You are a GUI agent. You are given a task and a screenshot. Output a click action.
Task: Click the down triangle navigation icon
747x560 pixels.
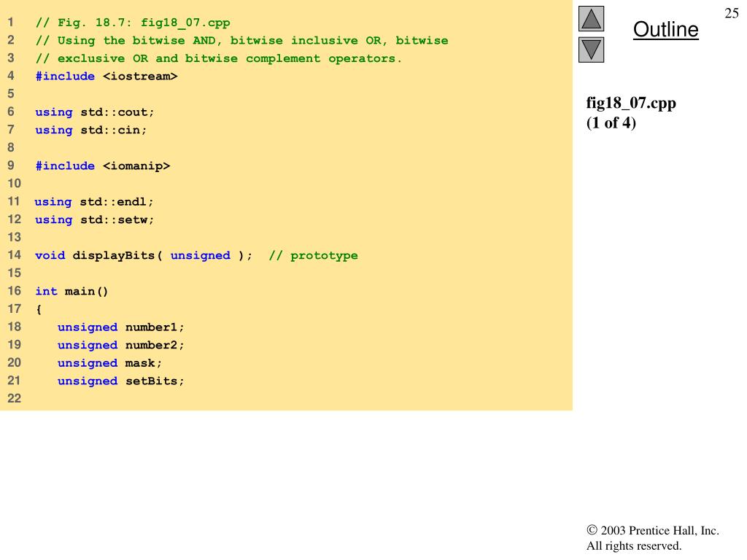click(x=591, y=50)
